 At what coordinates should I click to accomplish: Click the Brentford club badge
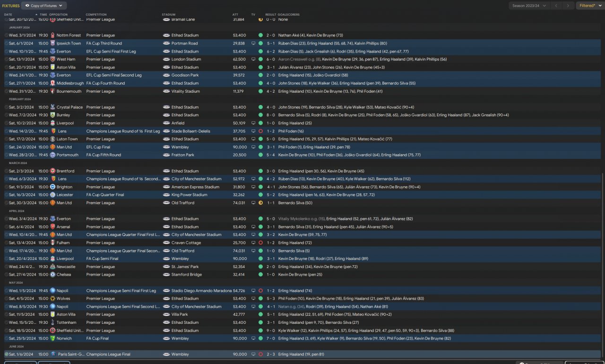click(52, 171)
